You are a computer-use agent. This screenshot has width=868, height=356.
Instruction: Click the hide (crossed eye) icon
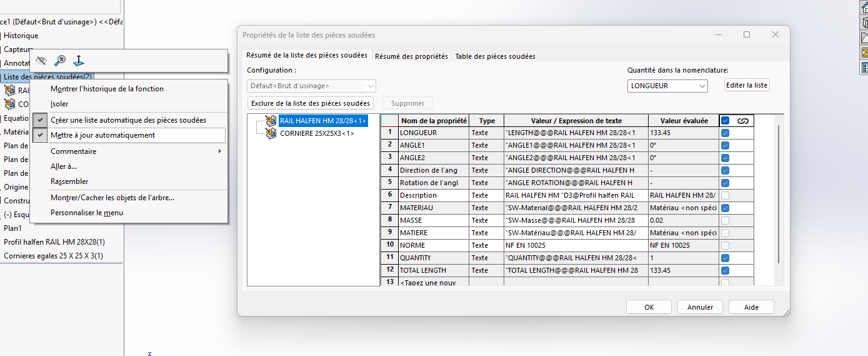(x=41, y=61)
